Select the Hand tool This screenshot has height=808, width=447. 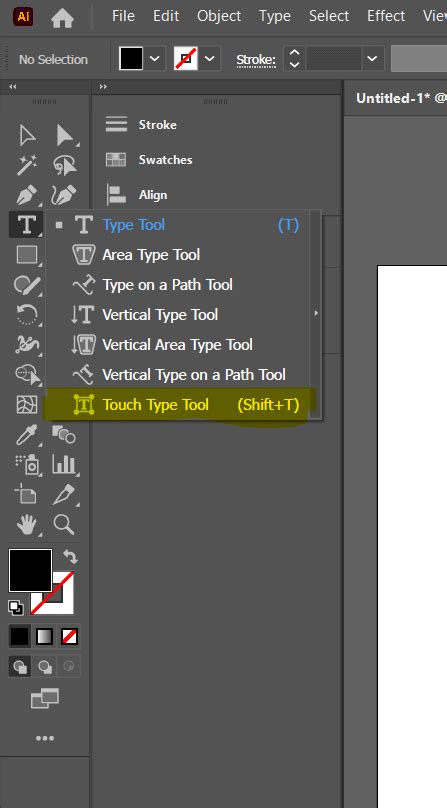coord(26,525)
